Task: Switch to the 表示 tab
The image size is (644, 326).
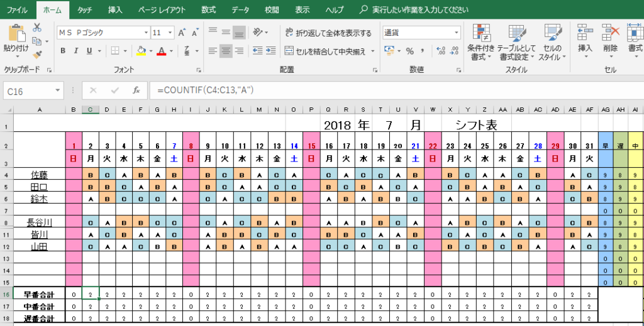Action: (x=303, y=9)
